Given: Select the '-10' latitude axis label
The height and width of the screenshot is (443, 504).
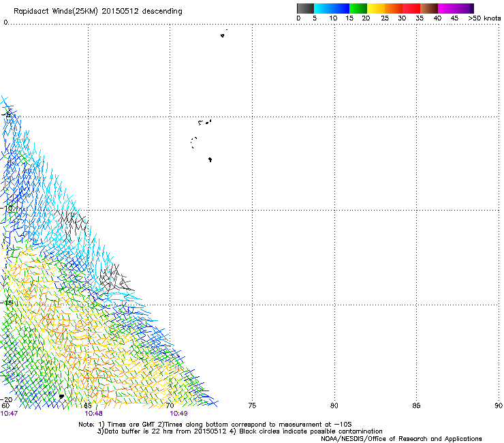Looking at the screenshot, I should point(7,208).
